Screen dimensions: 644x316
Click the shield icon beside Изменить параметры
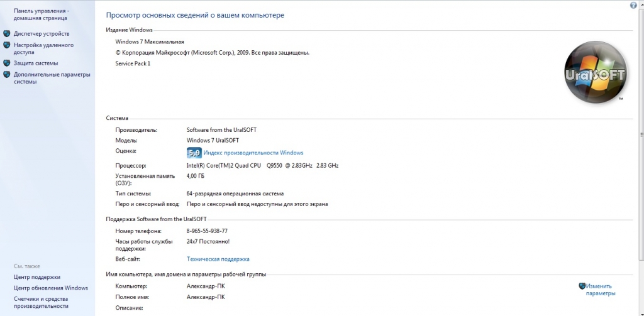(582, 286)
